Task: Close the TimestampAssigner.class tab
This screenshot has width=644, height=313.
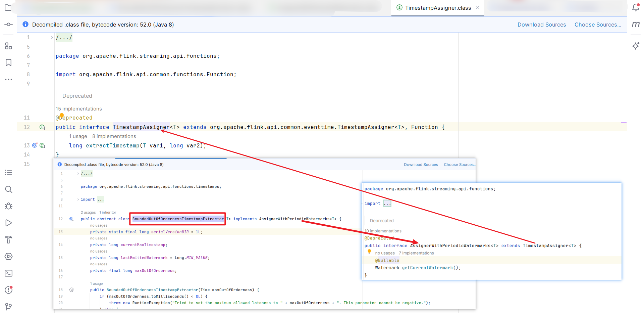Action: tap(478, 7)
